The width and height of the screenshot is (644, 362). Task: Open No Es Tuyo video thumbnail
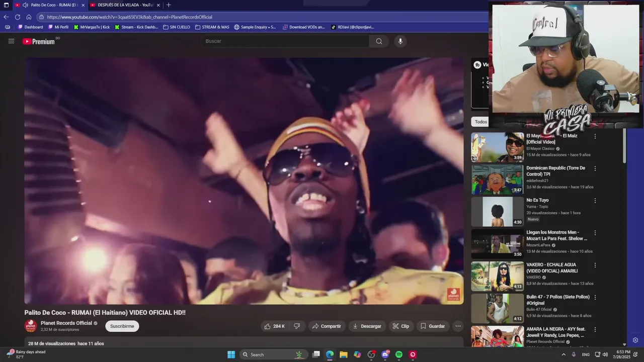(x=498, y=211)
